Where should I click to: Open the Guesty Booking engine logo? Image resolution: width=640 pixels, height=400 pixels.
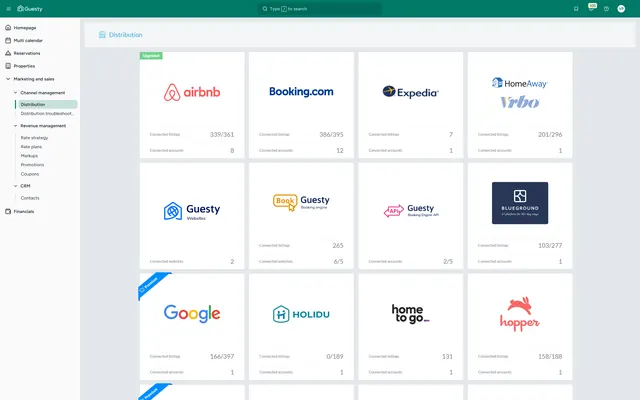(x=301, y=203)
